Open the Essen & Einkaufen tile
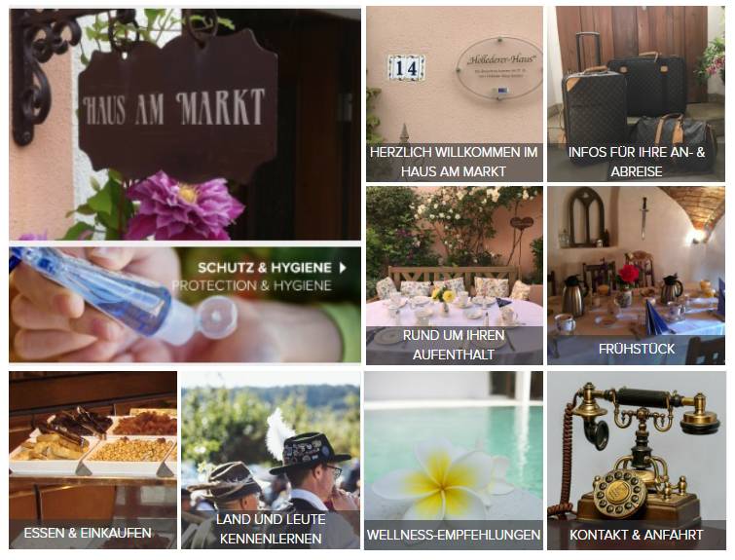735x560 pixels. click(x=92, y=460)
